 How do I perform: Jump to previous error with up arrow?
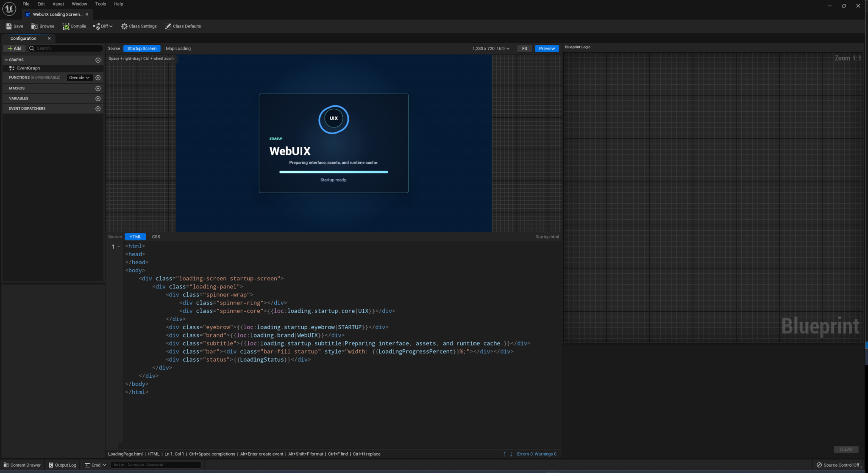click(504, 454)
